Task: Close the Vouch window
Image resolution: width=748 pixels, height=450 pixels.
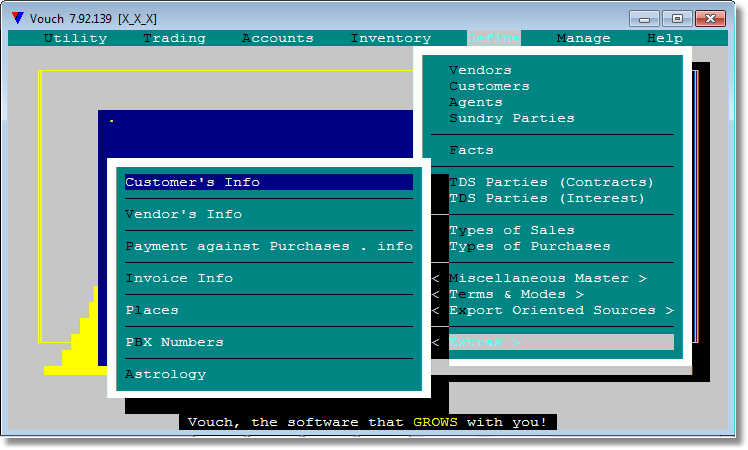Action: coord(710,19)
